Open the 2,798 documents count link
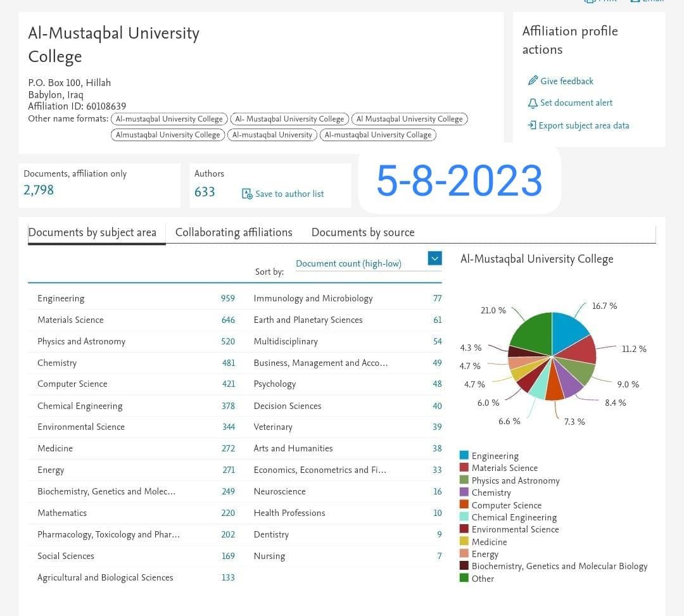Screen dimensions: 684x616 click(x=39, y=190)
